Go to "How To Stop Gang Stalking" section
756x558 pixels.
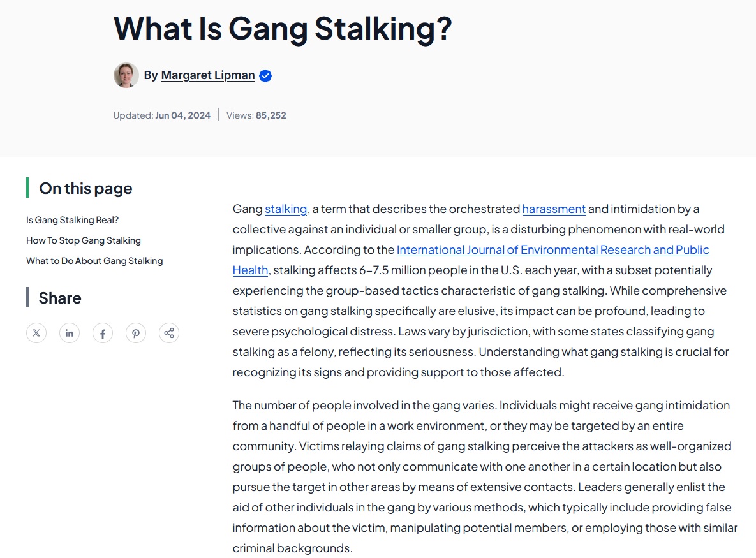84,240
